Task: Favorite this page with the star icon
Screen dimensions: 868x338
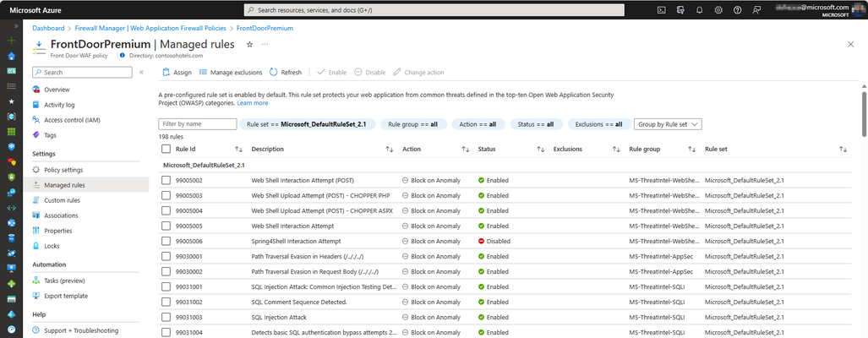Action: (x=249, y=44)
